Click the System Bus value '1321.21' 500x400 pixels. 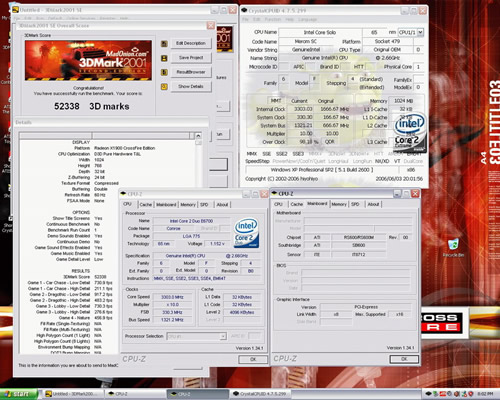point(303,125)
